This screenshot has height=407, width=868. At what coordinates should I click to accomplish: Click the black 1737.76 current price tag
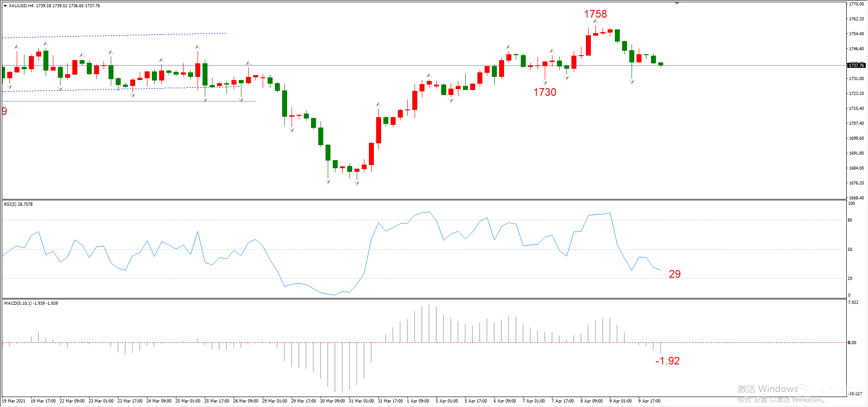(x=856, y=66)
